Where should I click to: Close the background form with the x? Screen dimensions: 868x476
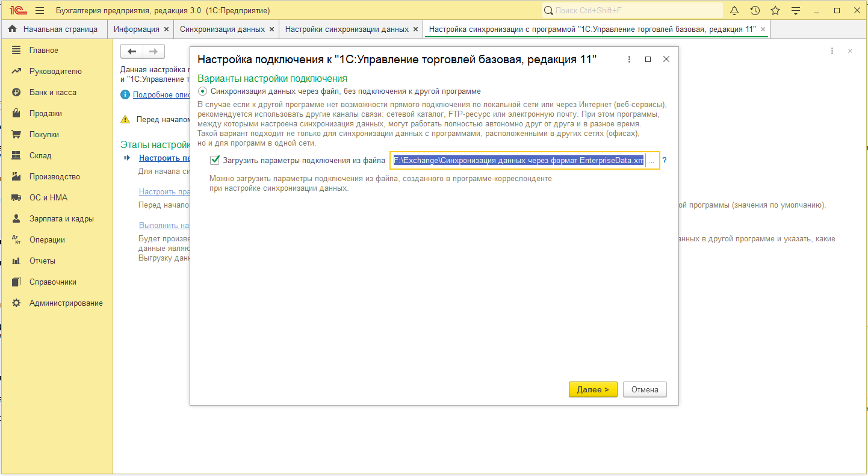click(x=850, y=51)
